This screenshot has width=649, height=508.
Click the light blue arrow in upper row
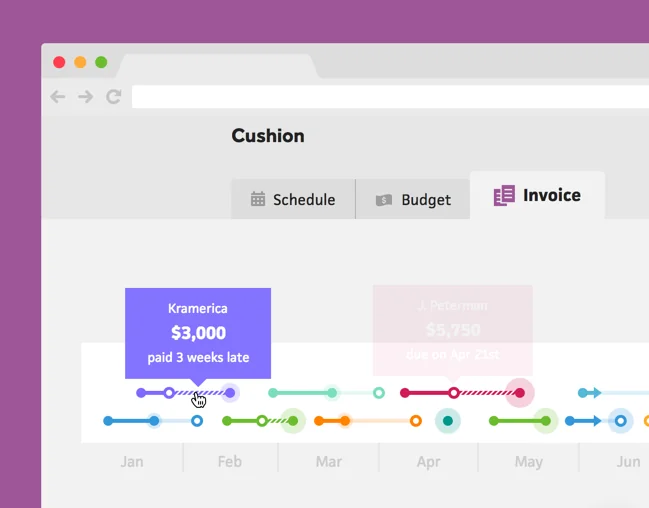(x=590, y=393)
